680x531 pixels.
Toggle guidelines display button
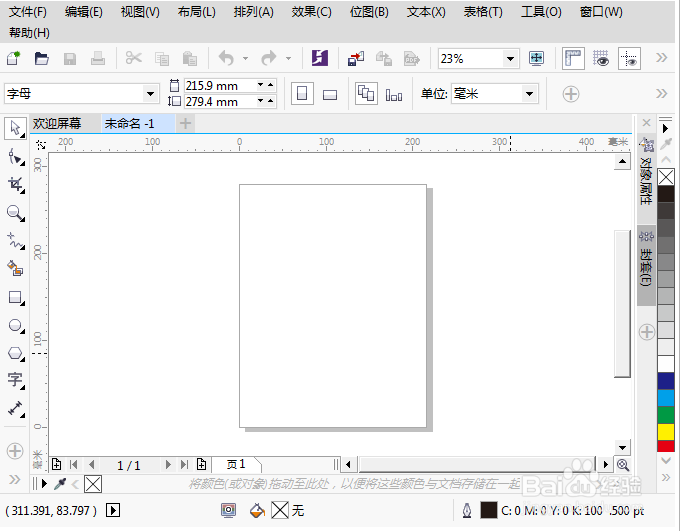[629, 58]
